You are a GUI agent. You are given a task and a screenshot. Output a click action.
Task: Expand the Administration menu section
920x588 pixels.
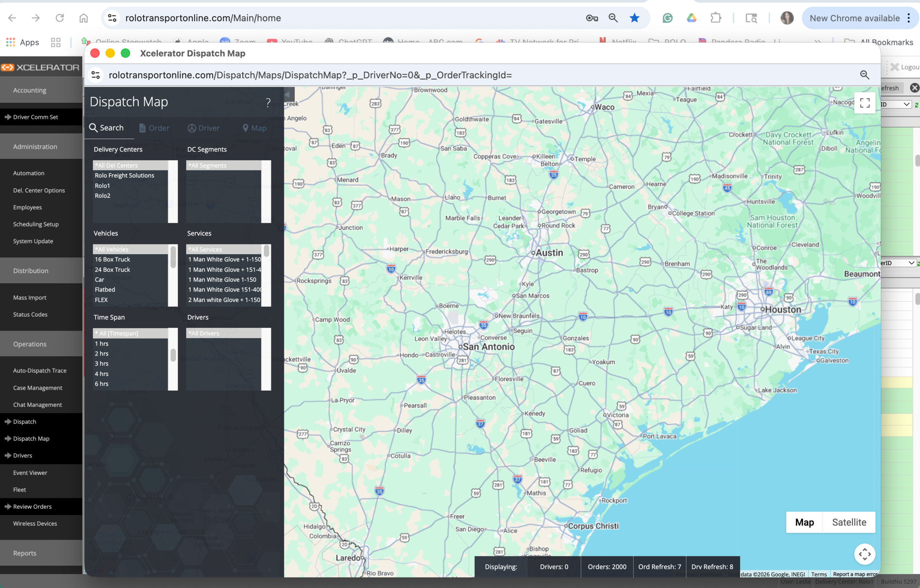(41, 146)
